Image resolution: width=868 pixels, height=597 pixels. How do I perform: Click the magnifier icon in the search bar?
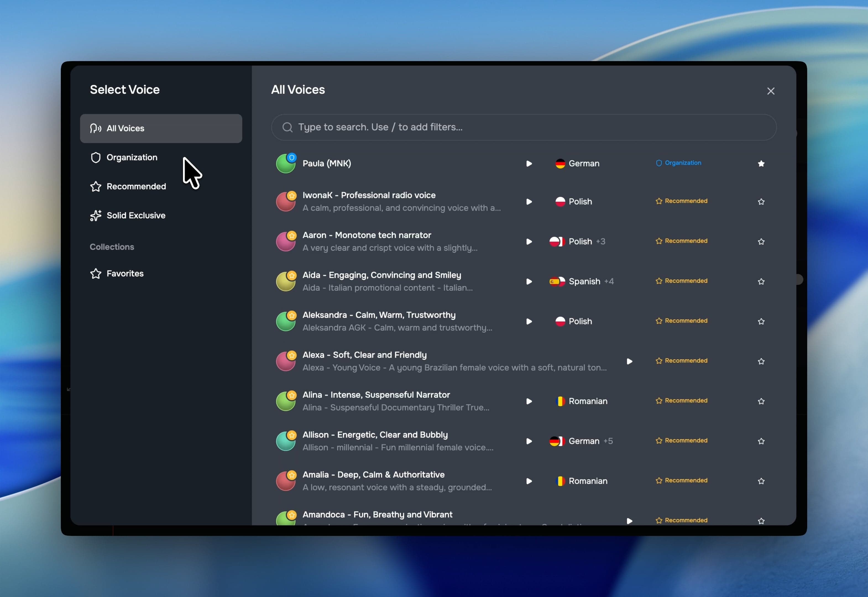click(287, 127)
